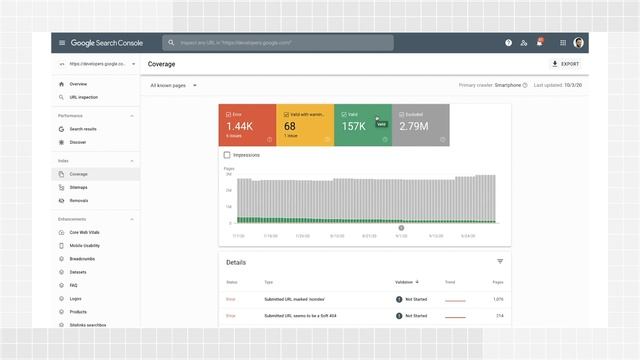This screenshot has width=640, height=360.
Task: Click the Status column header
Action: [231, 282]
